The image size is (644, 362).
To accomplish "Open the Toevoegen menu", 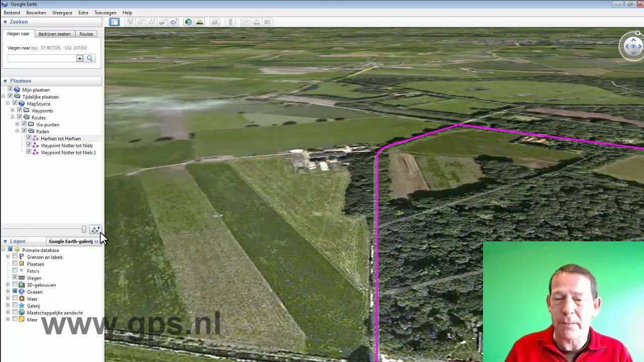I will click(105, 13).
